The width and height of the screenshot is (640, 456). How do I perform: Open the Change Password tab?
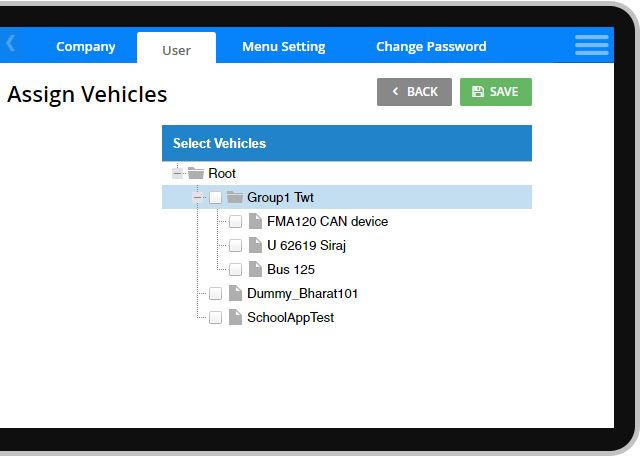click(x=431, y=47)
